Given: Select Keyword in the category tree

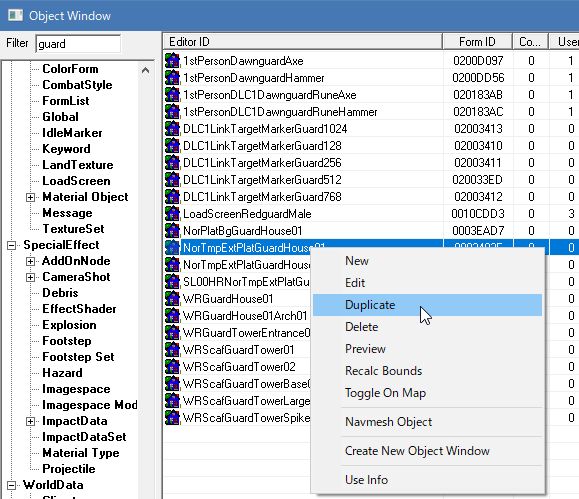Looking at the screenshot, I should coord(66,149).
